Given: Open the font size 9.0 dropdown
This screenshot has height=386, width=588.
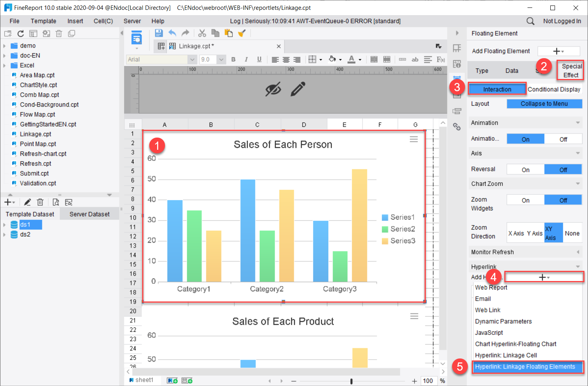Looking at the screenshot, I should (x=221, y=59).
